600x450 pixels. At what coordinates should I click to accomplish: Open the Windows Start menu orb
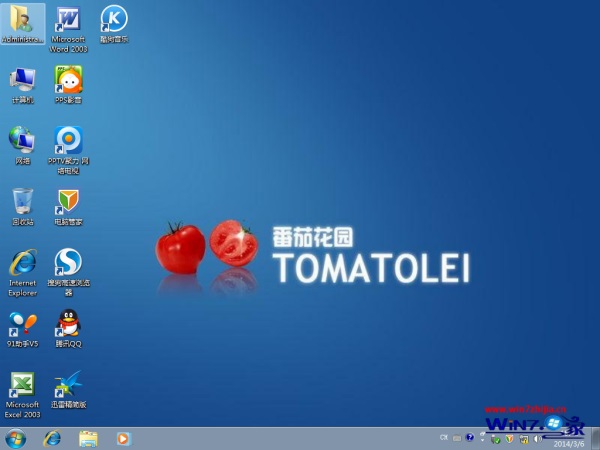point(15,438)
